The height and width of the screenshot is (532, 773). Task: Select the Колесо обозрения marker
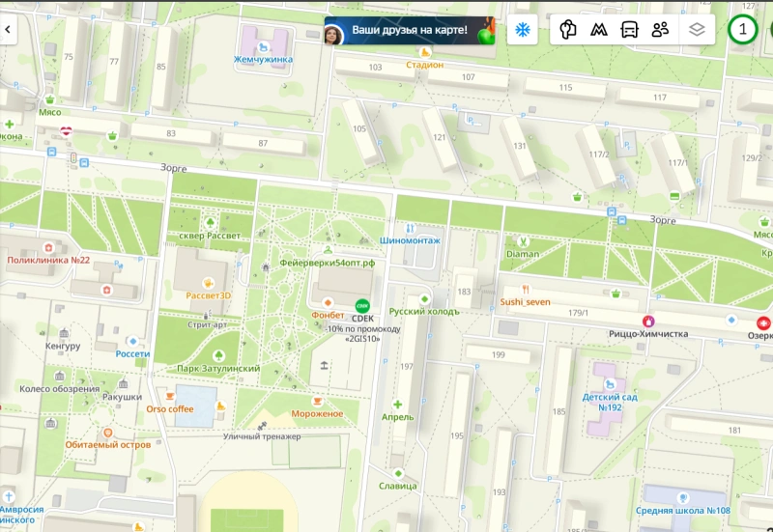(x=59, y=377)
